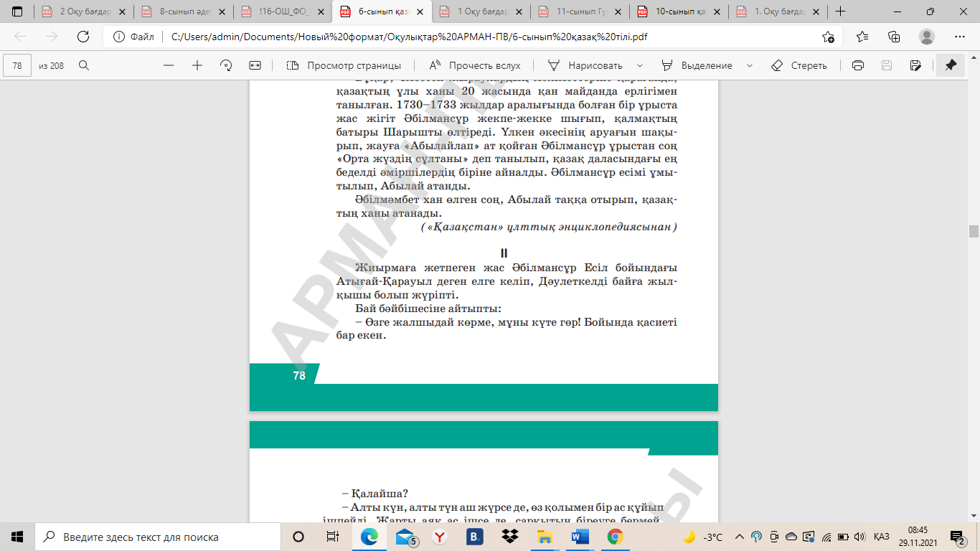Open Task View on the taskbar
This screenshot has height=551, width=980.
pos(332,537)
